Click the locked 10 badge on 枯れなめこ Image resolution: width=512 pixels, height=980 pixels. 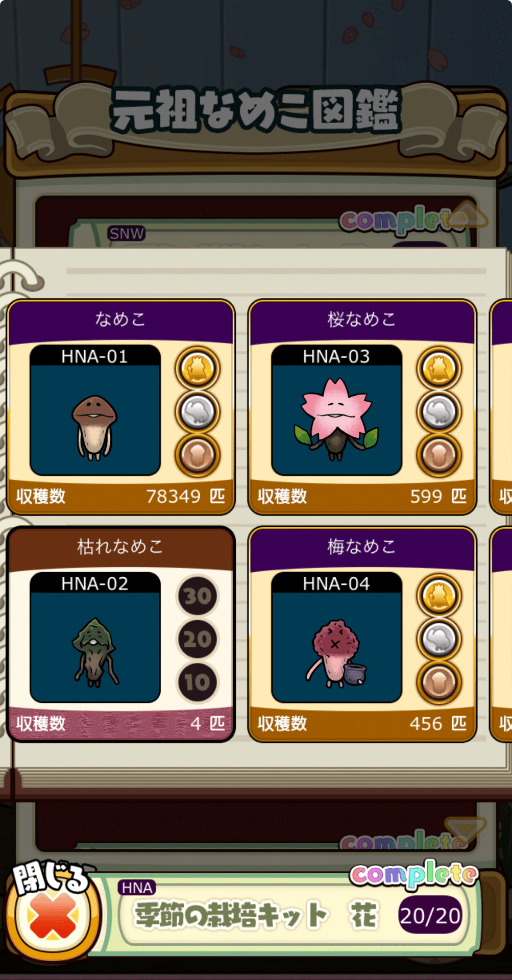[198, 682]
